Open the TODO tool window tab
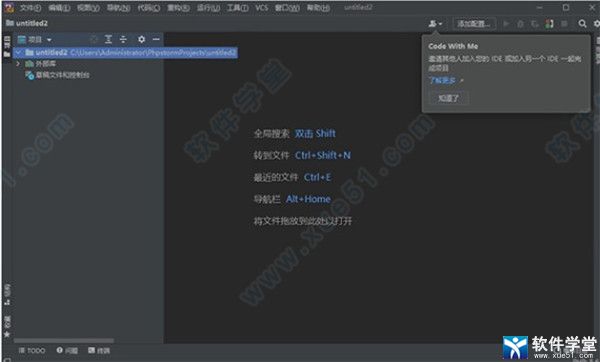Screen dimensions: 600x362 [x=32, y=351]
